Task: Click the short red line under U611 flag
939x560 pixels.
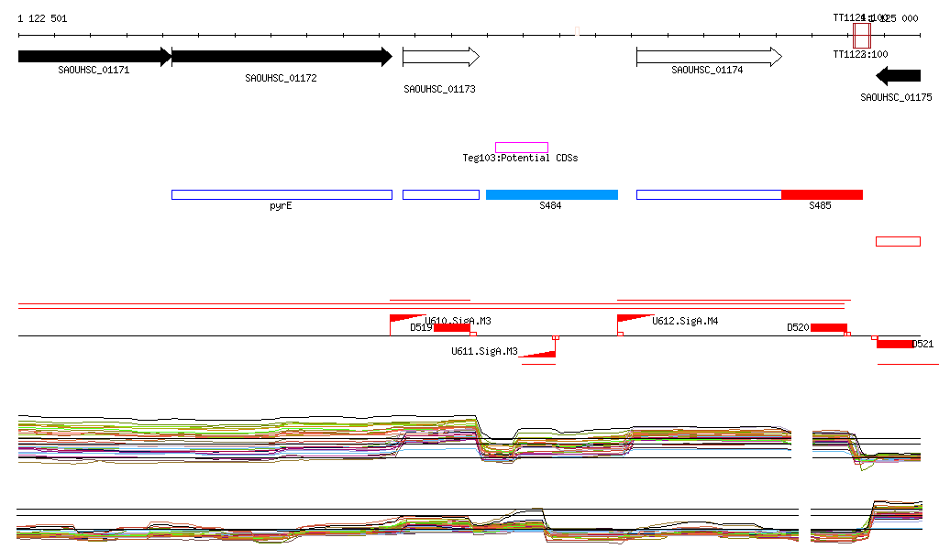Action: [539, 365]
